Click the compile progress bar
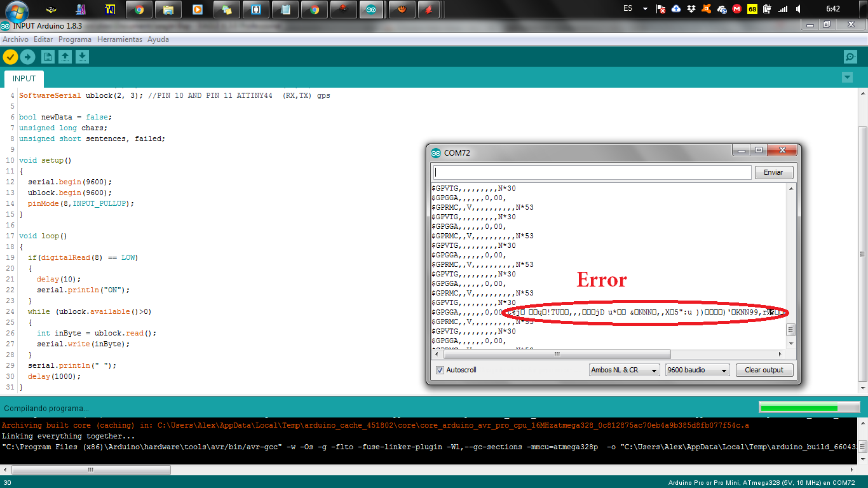The height and width of the screenshot is (488, 868). pyautogui.click(x=808, y=407)
